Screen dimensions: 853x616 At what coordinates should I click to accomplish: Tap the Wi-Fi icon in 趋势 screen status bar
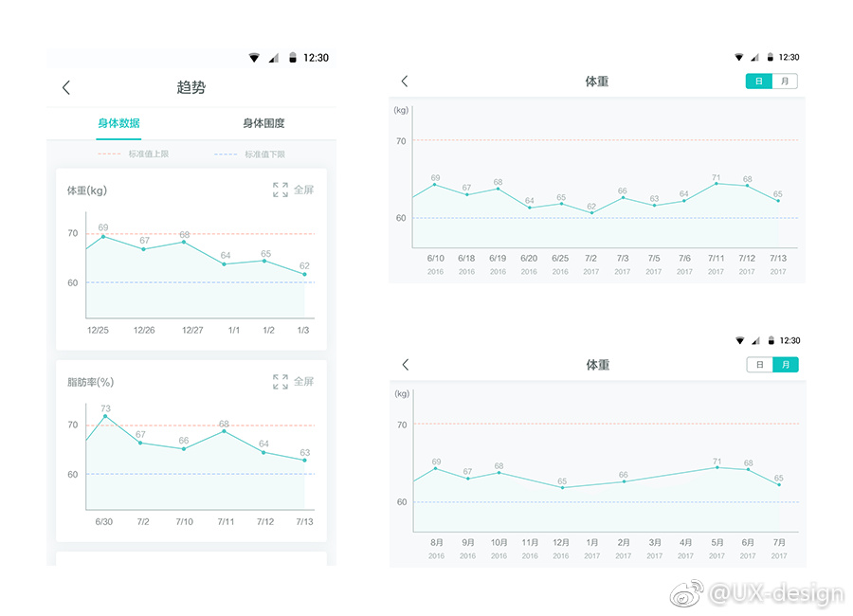(254, 58)
